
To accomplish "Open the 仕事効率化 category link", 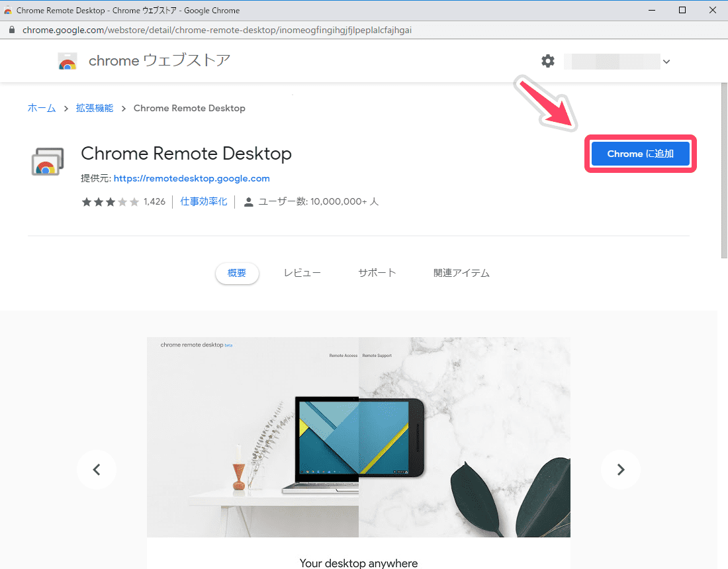I will pos(204,201).
